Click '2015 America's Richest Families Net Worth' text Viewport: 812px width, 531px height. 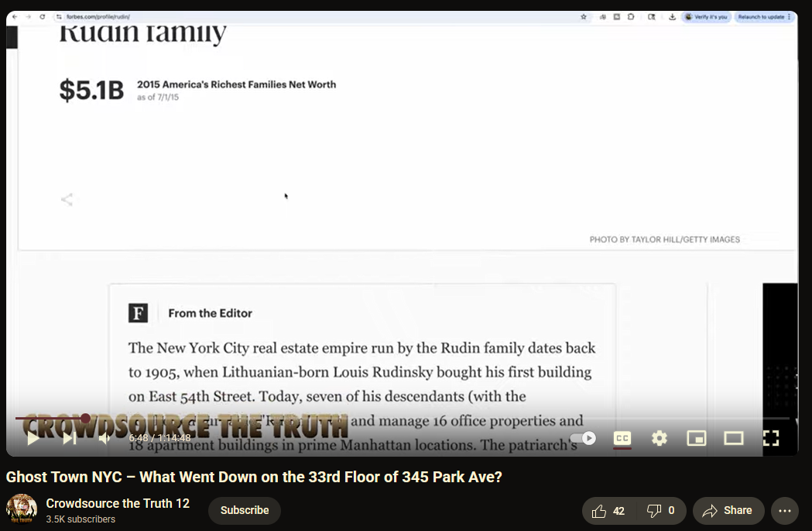(236, 84)
